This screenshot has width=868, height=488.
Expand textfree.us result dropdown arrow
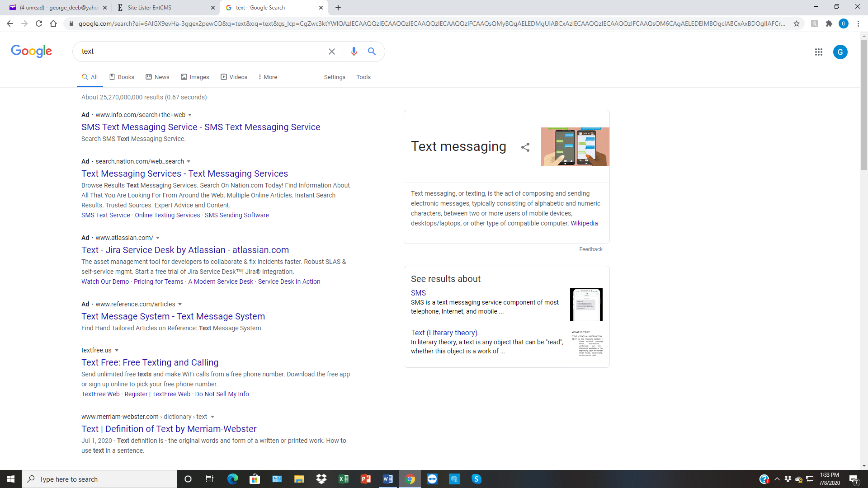click(117, 350)
